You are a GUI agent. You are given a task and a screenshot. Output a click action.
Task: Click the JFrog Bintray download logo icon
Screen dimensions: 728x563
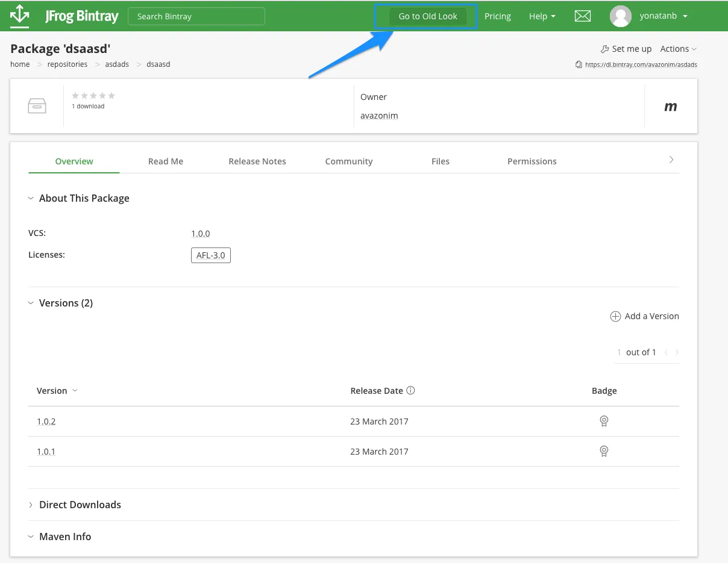pyautogui.click(x=20, y=16)
